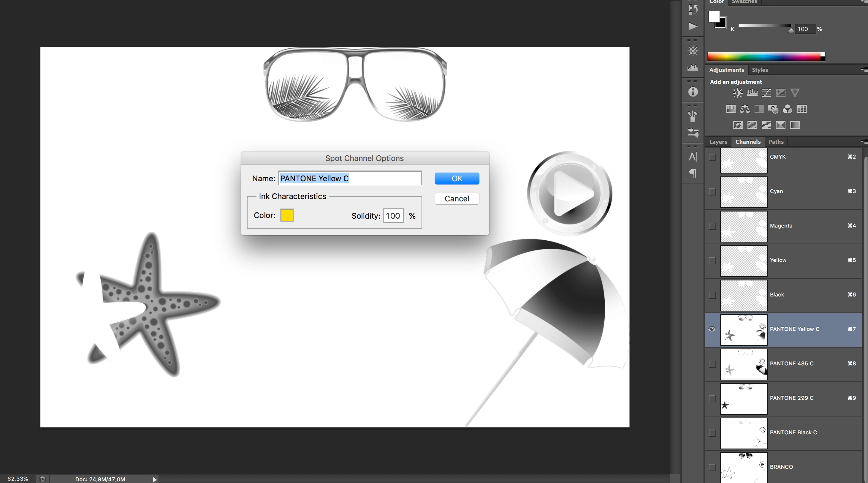
Task: Switch to the Layers tab
Action: click(x=718, y=142)
